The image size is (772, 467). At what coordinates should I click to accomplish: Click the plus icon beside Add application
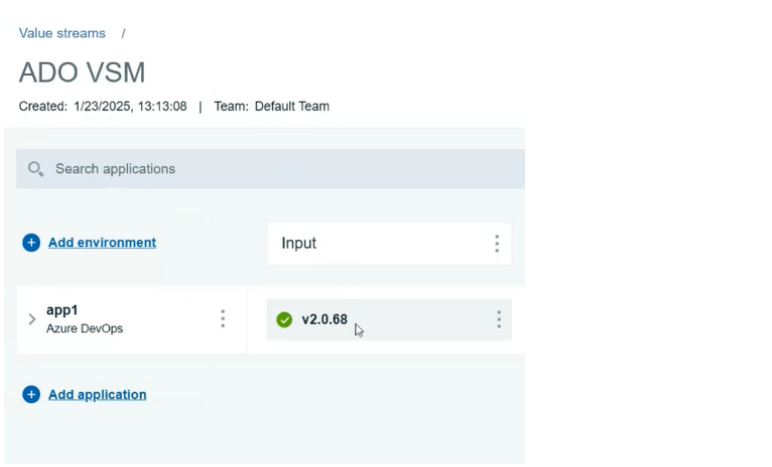(x=31, y=395)
